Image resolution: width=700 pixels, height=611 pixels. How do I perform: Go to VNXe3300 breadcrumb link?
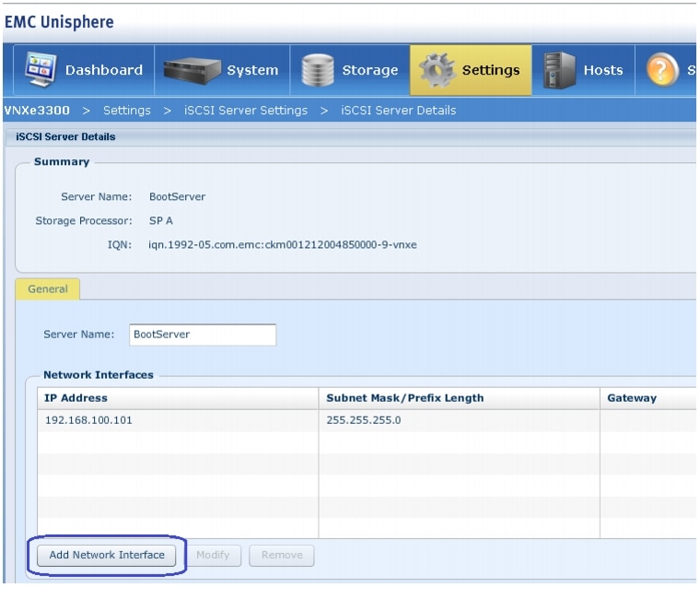pyautogui.click(x=37, y=111)
